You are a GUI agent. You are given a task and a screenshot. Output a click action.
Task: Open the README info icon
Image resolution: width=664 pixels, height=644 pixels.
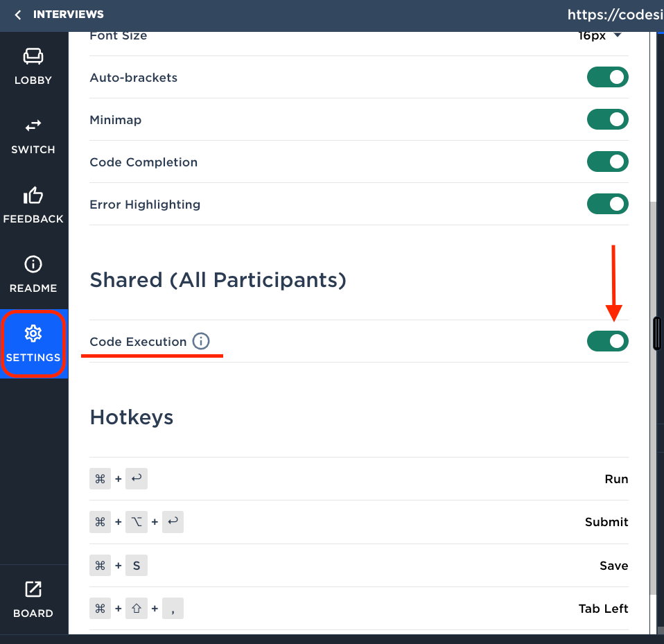33,264
